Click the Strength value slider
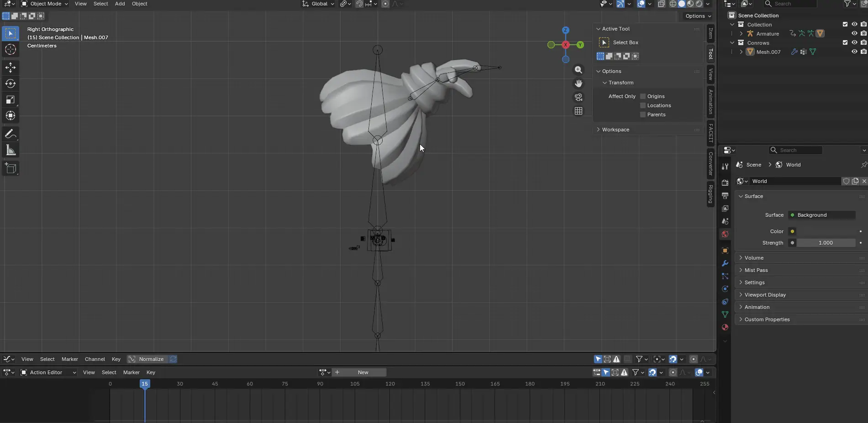Image resolution: width=868 pixels, height=423 pixels. tap(826, 243)
